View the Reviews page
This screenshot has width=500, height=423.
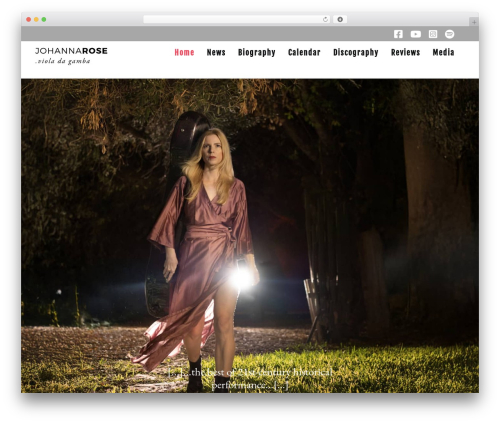pos(405,52)
